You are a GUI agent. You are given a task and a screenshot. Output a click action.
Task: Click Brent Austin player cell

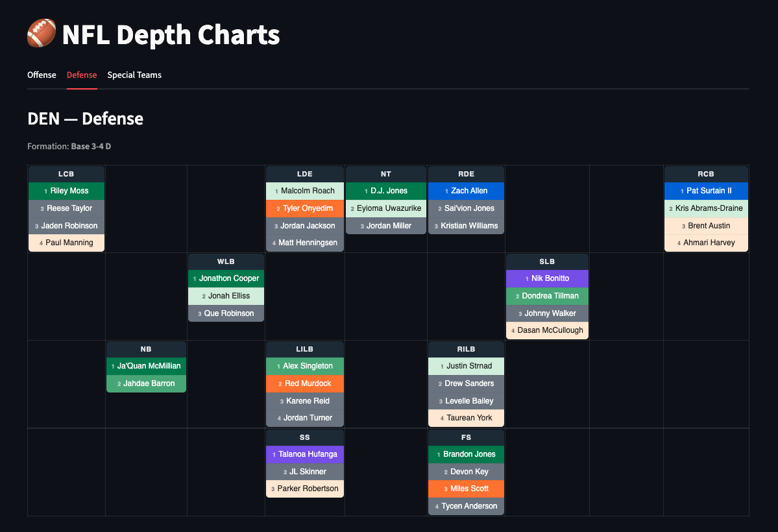click(706, 226)
